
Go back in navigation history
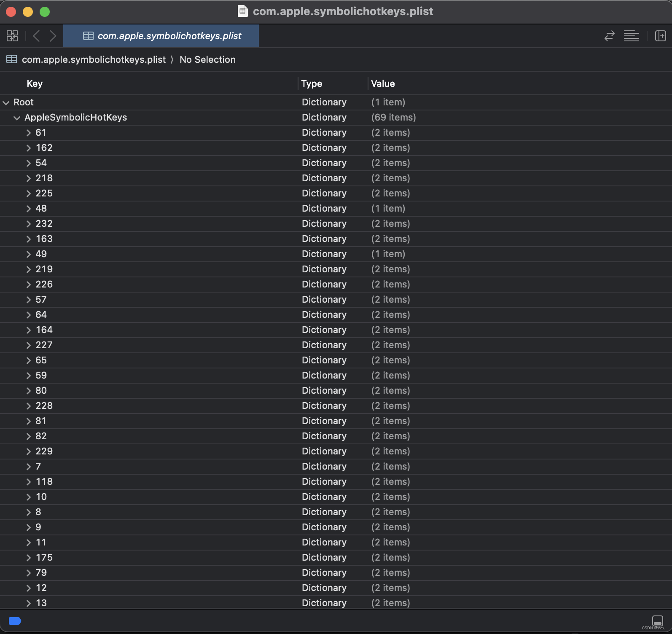[36, 36]
